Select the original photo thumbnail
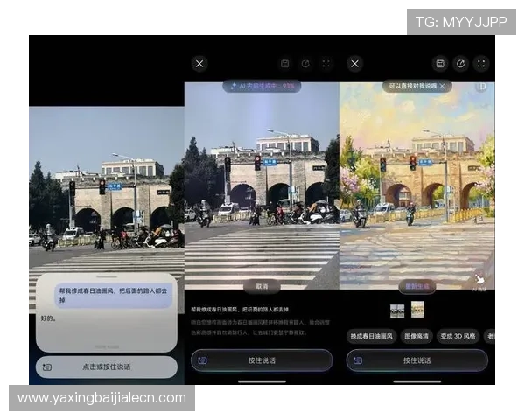 point(397,311)
